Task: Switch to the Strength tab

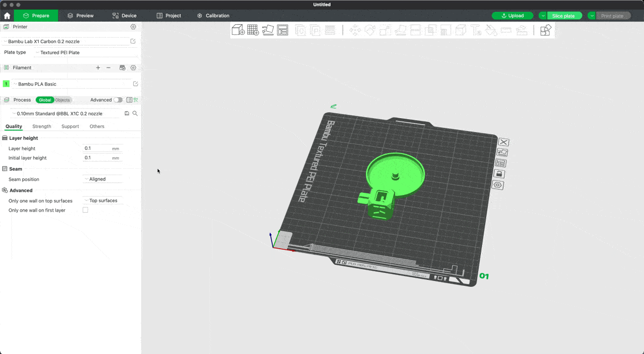Action: point(42,127)
